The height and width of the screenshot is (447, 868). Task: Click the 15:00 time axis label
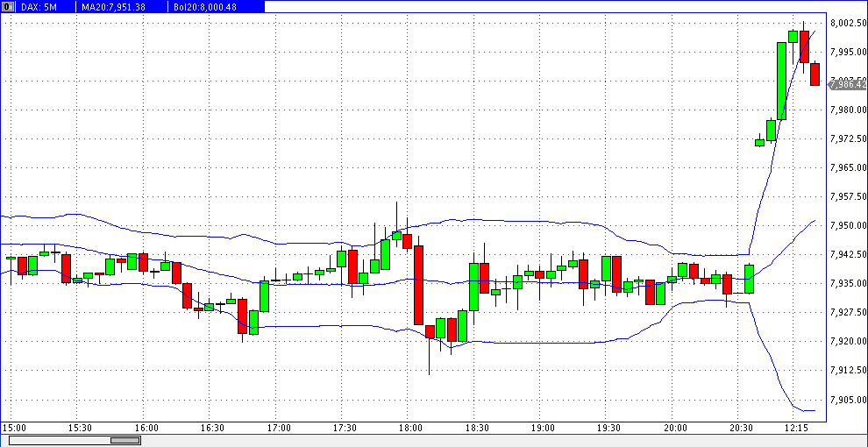(x=14, y=429)
